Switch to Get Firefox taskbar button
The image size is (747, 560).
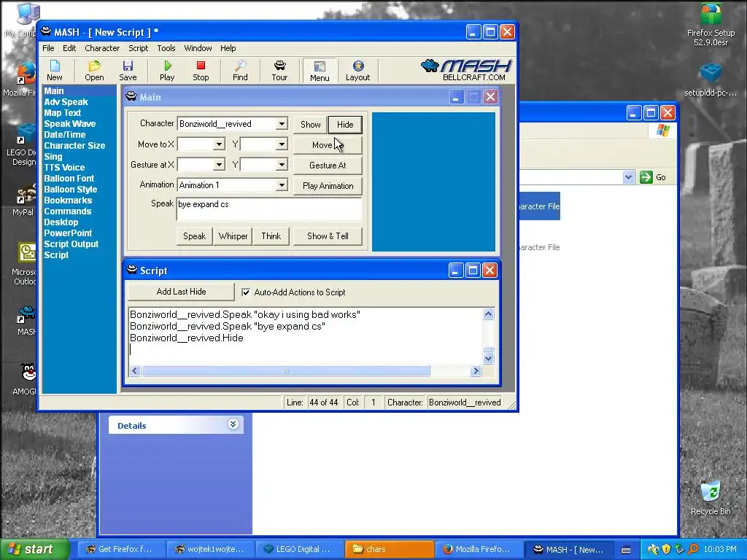point(122,549)
